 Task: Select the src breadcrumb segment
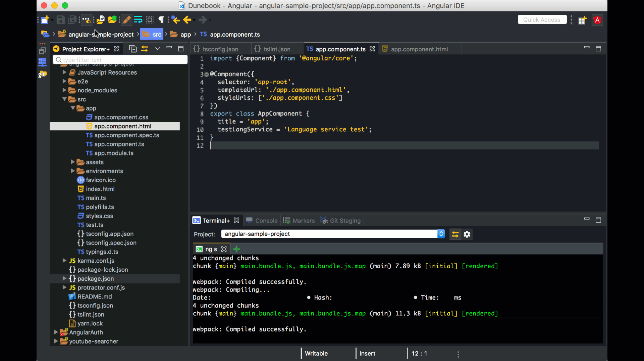pyautogui.click(x=152, y=34)
